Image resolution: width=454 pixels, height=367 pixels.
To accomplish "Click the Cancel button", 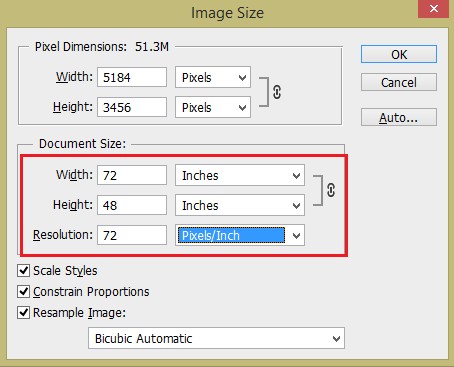I will pos(399,82).
